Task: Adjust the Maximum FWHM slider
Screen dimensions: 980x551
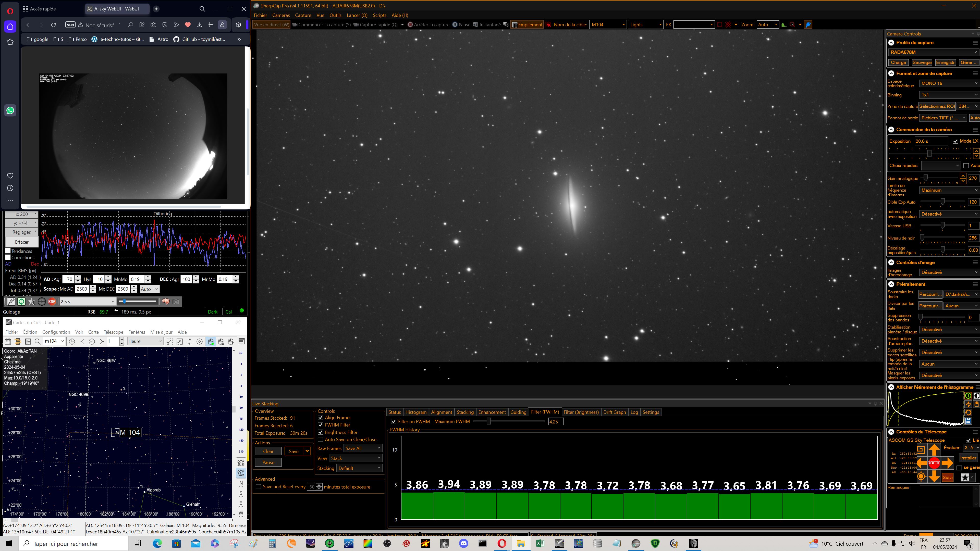Action: coord(488,421)
